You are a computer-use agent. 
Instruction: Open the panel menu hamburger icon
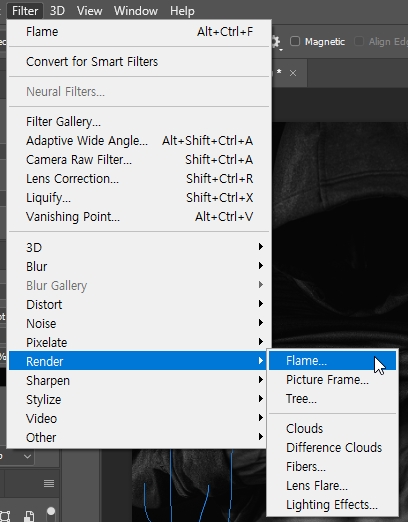(x=49, y=483)
